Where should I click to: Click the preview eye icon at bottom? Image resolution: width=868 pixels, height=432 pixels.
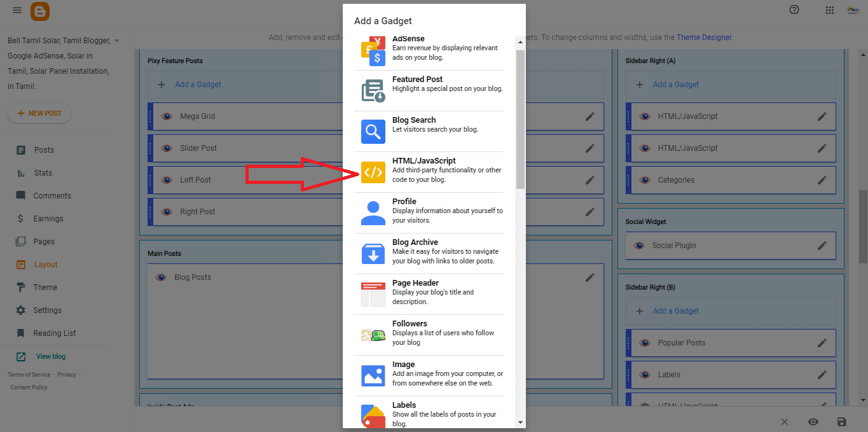(x=813, y=422)
